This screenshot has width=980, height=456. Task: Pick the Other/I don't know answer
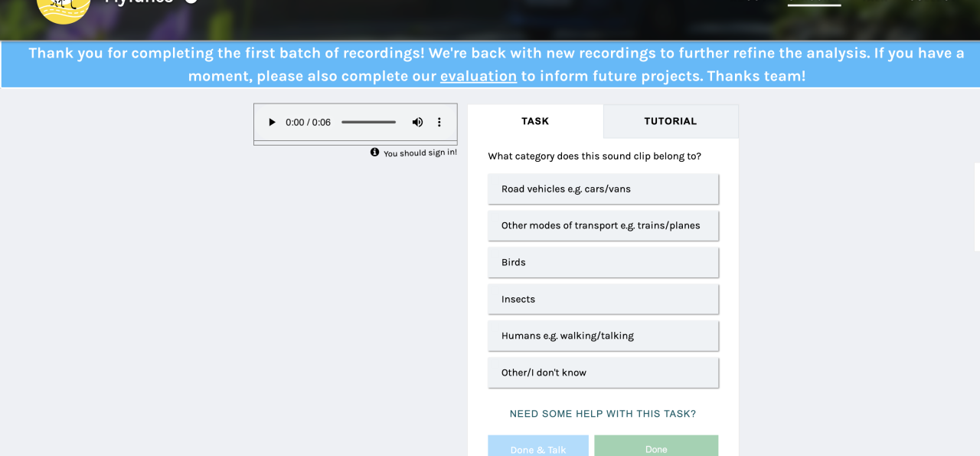click(x=603, y=372)
